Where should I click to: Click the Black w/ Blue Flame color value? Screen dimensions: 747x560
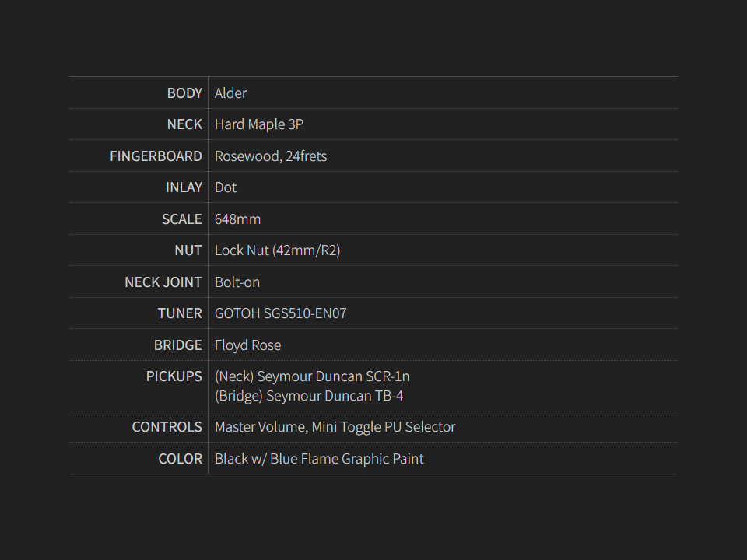[x=319, y=459]
